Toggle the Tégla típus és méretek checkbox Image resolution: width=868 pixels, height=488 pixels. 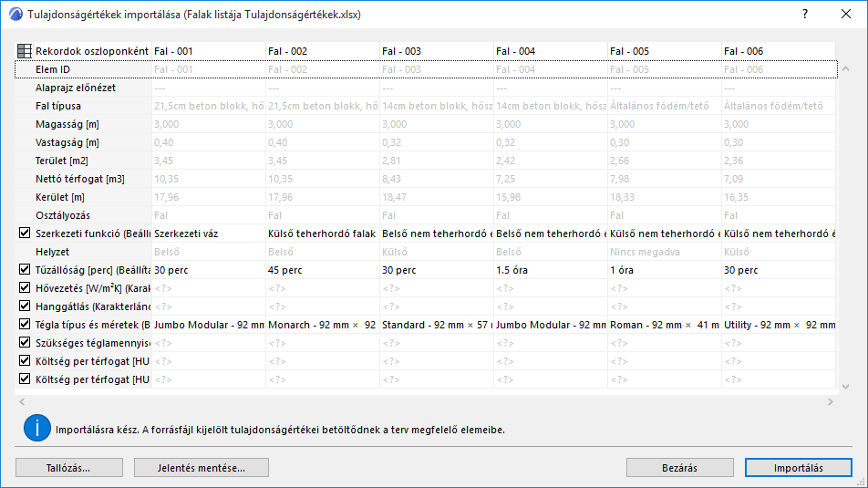(x=25, y=324)
